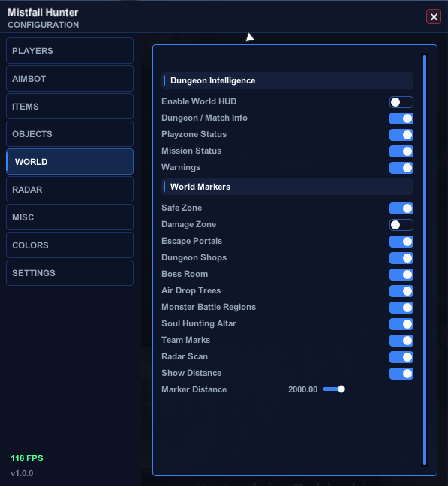The width and height of the screenshot is (448, 486).
Task: Click the 2000.00 marker distance value
Action: (302, 389)
